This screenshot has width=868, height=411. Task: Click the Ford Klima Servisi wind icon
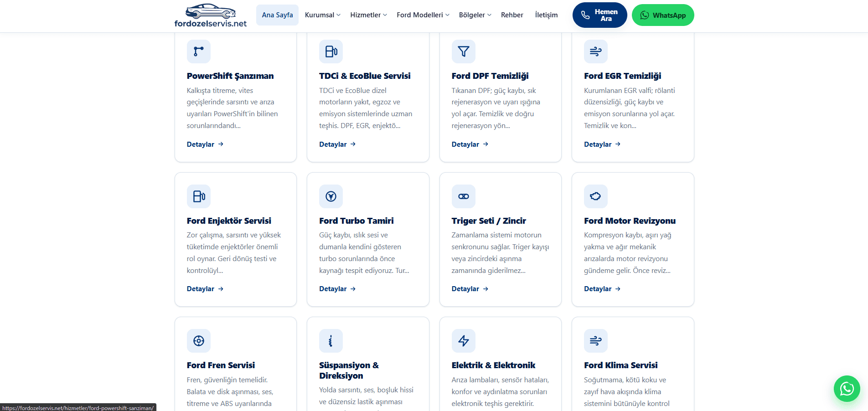click(596, 341)
